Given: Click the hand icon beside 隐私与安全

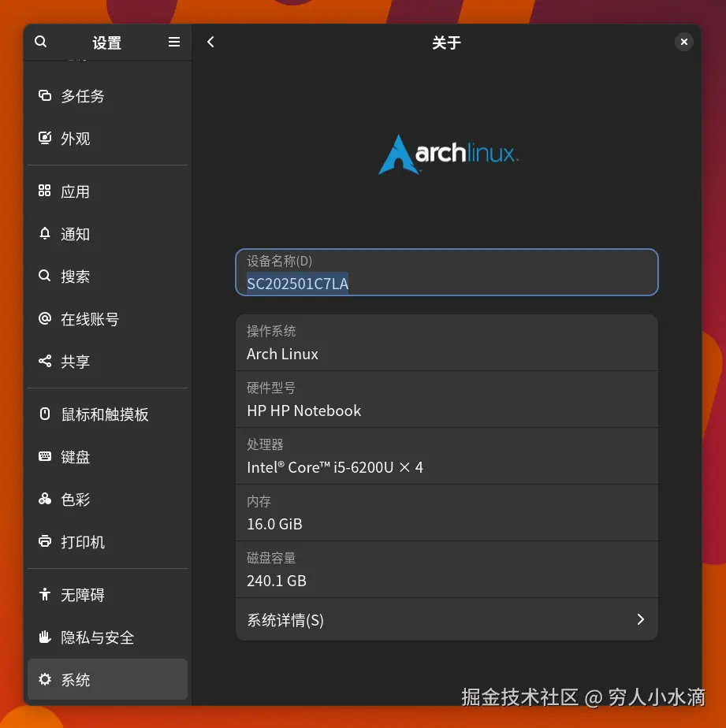Looking at the screenshot, I should tap(45, 637).
